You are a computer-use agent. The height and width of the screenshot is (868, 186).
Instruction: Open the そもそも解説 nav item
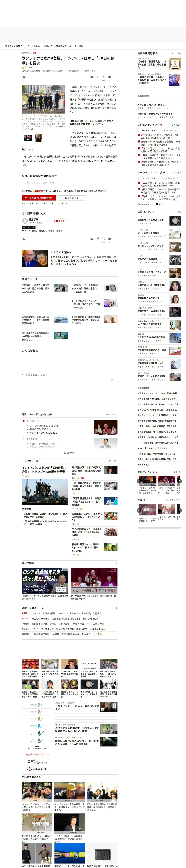tap(33, 46)
